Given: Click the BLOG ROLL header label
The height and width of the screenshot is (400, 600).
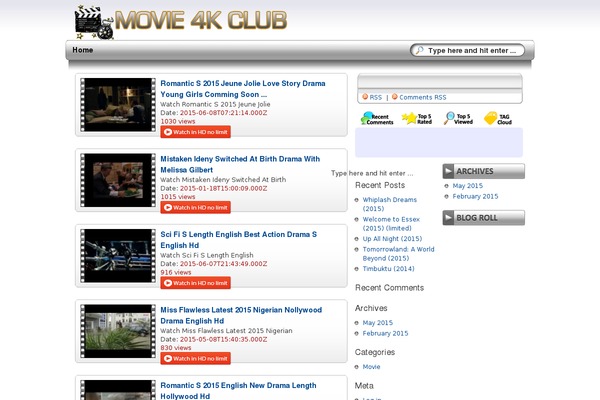Looking at the screenshot, I should point(477,218).
